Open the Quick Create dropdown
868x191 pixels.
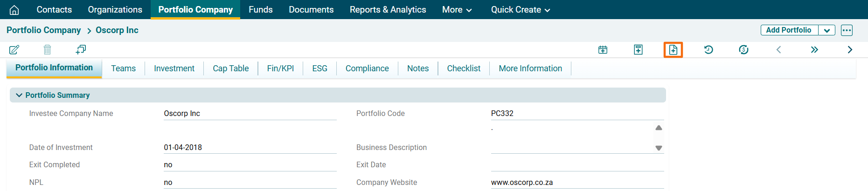click(x=520, y=10)
